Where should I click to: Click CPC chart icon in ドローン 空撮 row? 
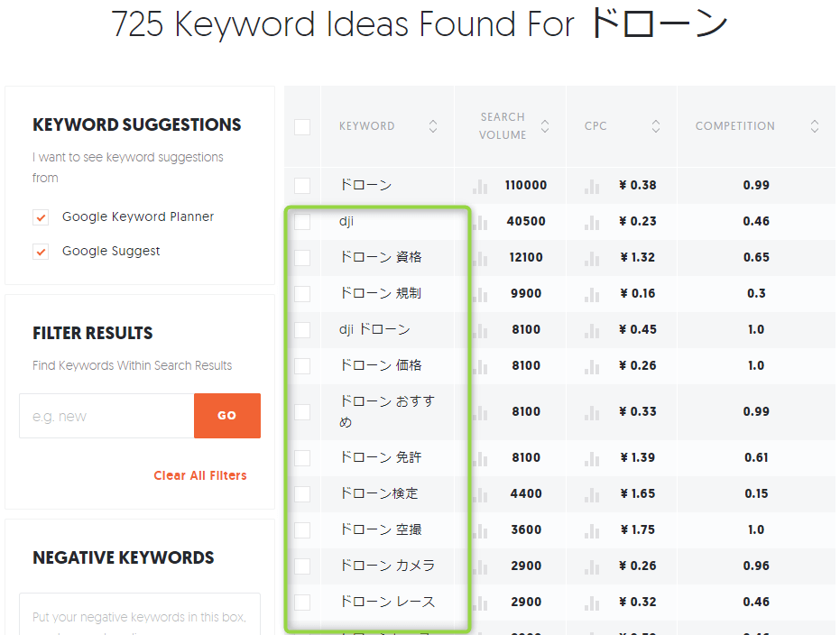pyautogui.click(x=592, y=530)
